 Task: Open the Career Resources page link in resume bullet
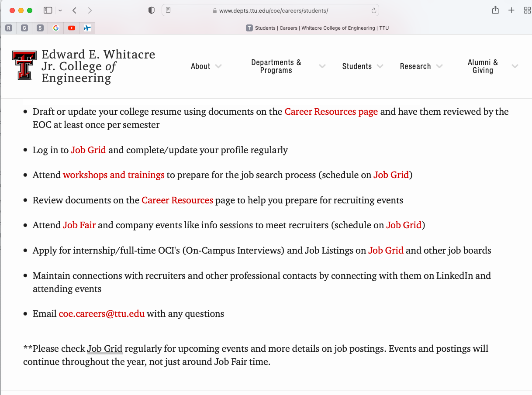click(331, 112)
